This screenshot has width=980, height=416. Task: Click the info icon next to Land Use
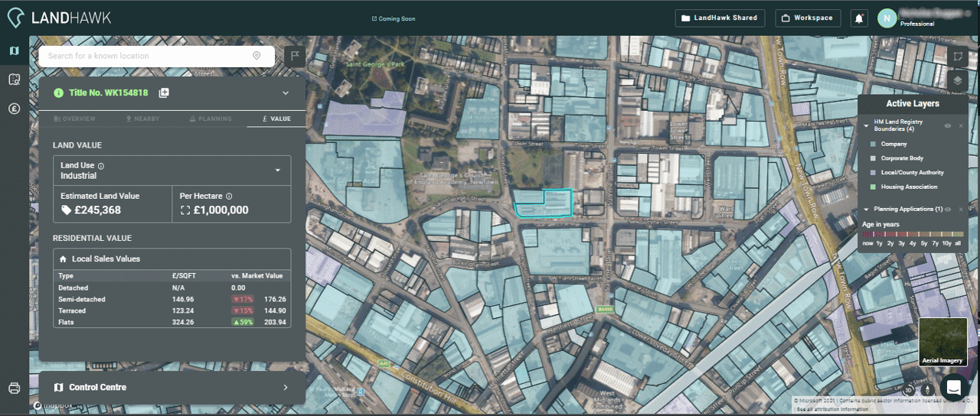point(101,166)
